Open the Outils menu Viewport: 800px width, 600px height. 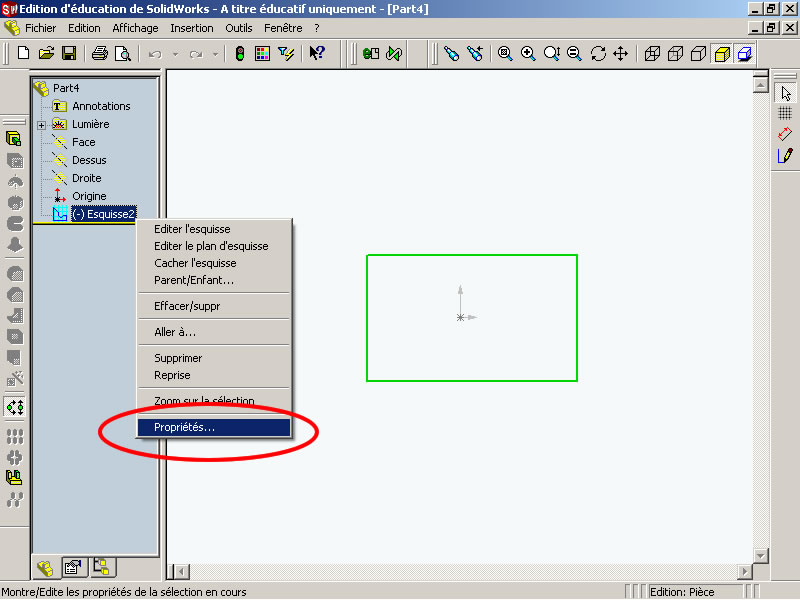pos(239,28)
